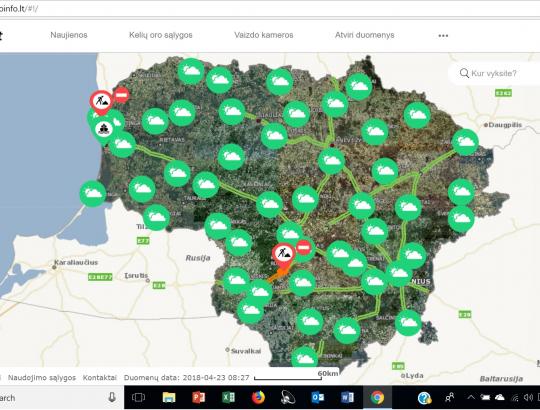Viewport: 540px width, 410px height.
Task: Open the Naujienos menu item
Action: tap(69, 35)
